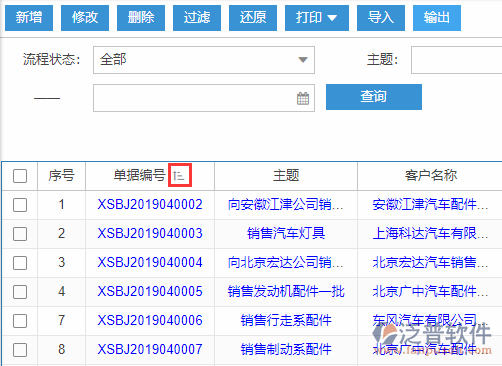Viewport: 502px width, 366px height.
Task: Open the 打印 dropdown button
Action: click(x=317, y=18)
